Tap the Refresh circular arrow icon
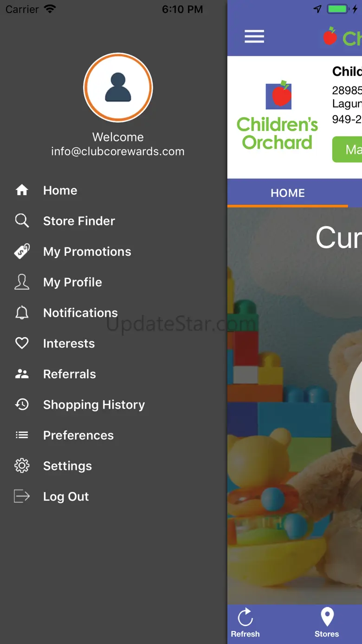362x644 pixels. 245,617
